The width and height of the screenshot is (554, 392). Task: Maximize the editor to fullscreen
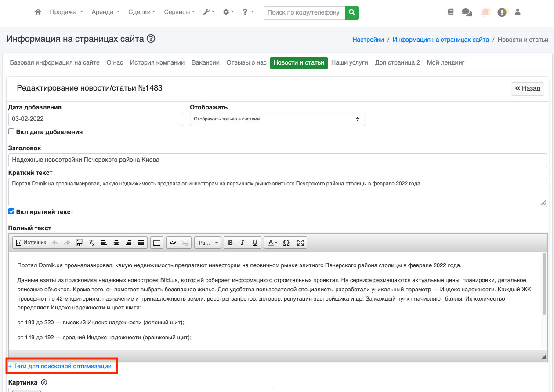301,243
